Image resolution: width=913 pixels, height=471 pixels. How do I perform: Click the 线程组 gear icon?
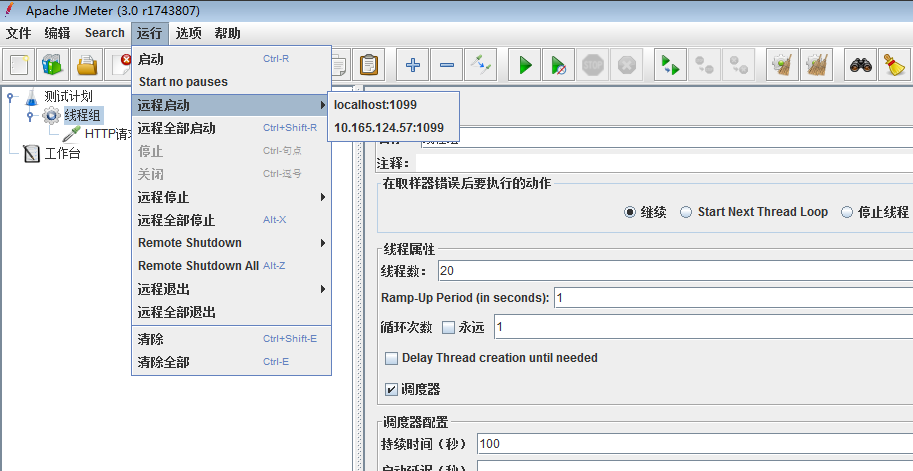[51, 115]
